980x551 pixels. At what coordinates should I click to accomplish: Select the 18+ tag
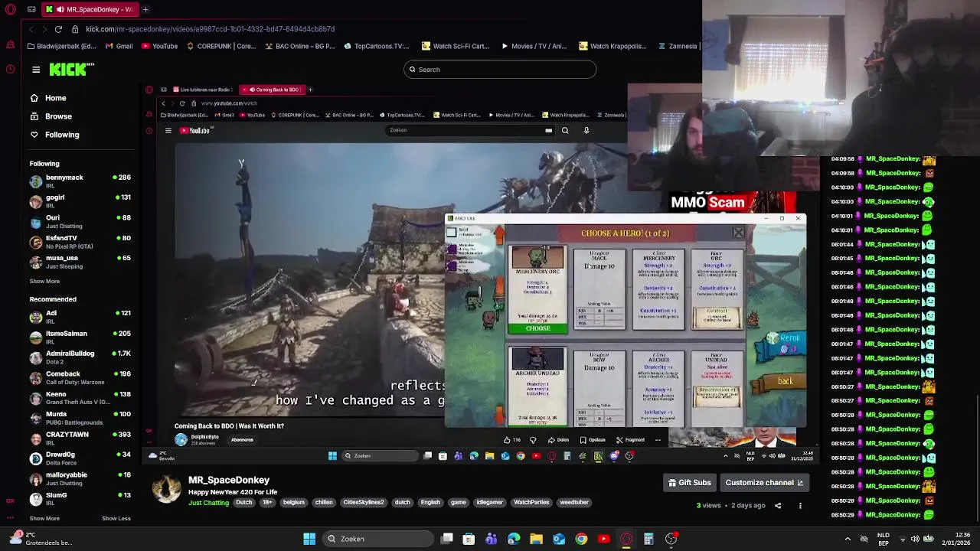coord(267,503)
